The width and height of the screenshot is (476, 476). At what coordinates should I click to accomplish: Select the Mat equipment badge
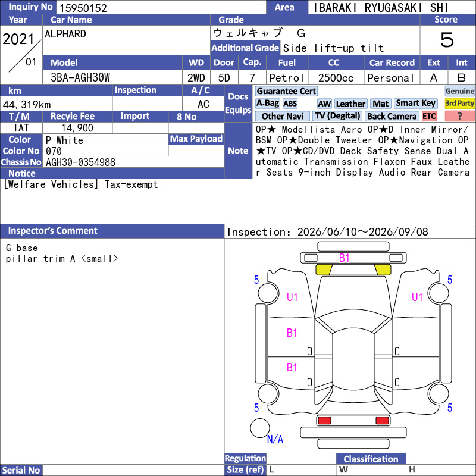click(380, 104)
